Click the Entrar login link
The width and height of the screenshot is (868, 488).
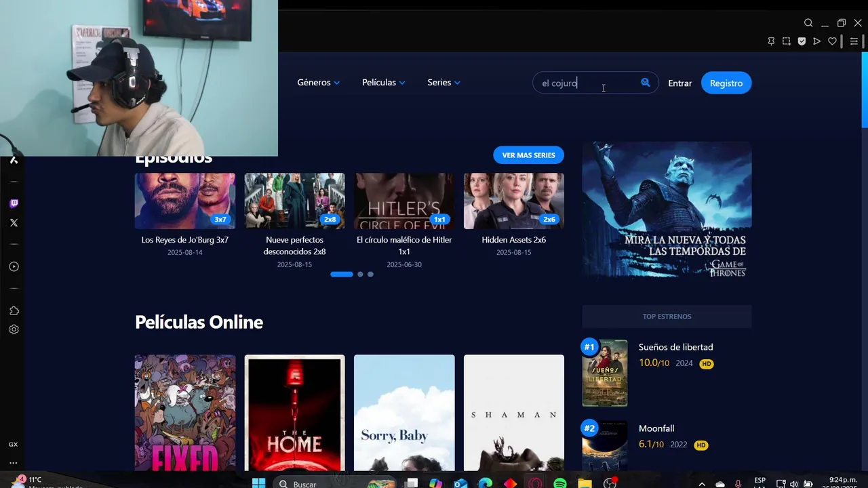(679, 83)
